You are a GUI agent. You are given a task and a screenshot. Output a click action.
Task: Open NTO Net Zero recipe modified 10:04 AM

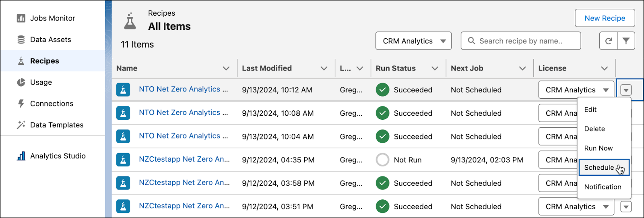pos(183,136)
